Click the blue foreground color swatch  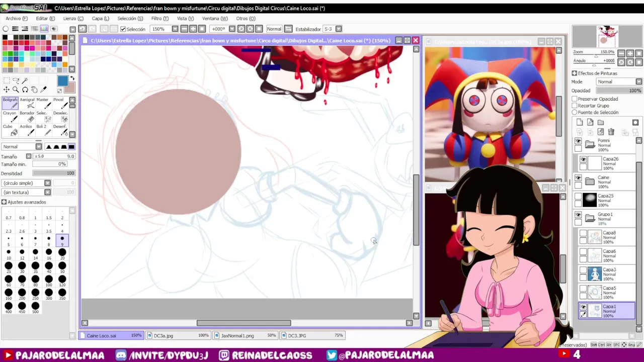point(62,81)
